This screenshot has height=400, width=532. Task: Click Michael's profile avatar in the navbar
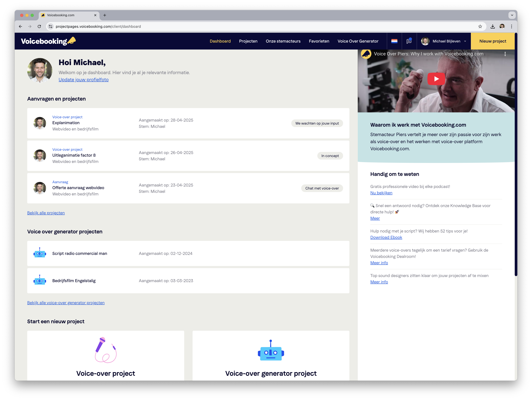coord(425,41)
